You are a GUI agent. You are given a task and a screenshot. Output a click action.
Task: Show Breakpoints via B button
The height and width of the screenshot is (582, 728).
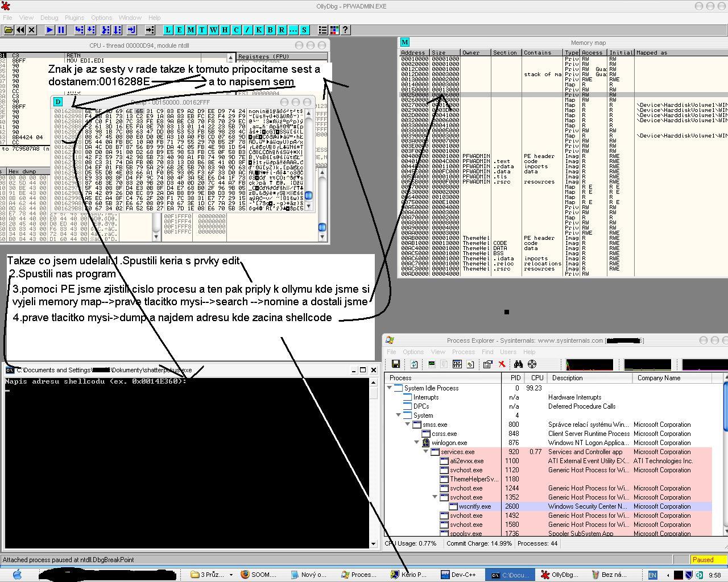click(x=271, y=30)
